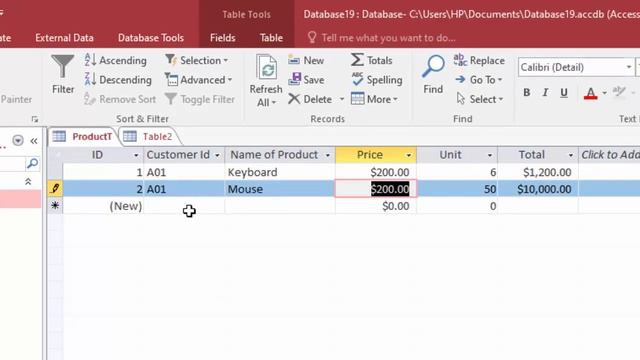This screenshot has width=640, height=360.
Task: Select all records with corner selector
Action: [x=56, y=155]
